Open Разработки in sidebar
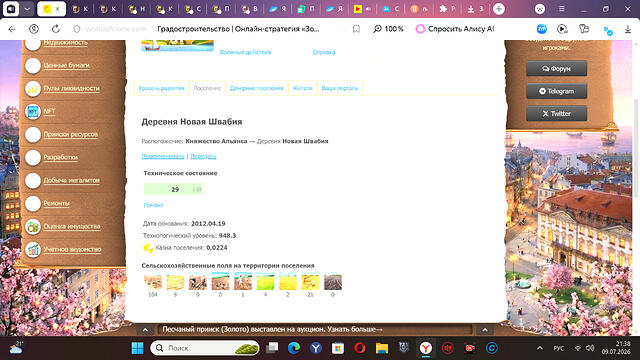640x360 pixels. (60, 157)
